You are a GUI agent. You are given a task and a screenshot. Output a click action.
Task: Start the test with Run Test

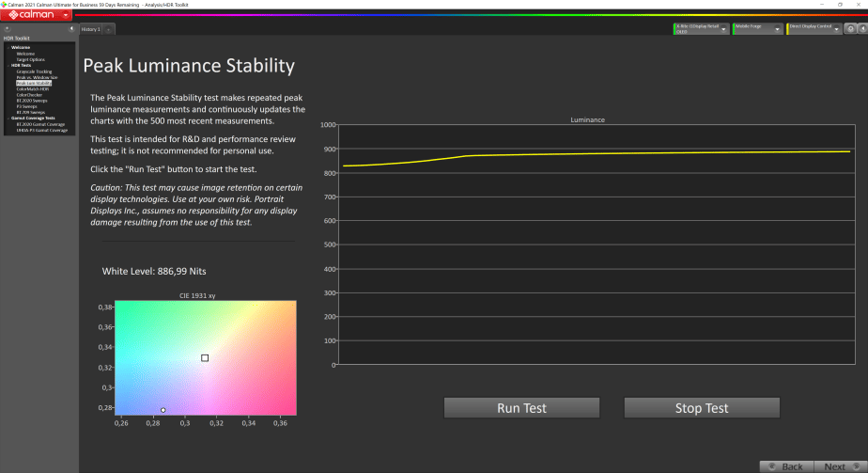(x=521, y=408)
